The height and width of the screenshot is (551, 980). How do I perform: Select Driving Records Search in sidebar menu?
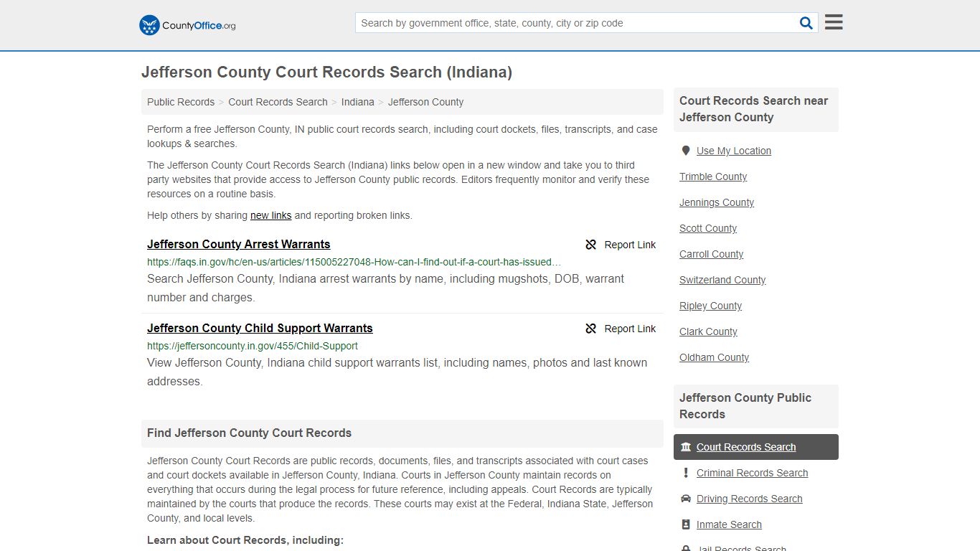(x=749, y=499)
